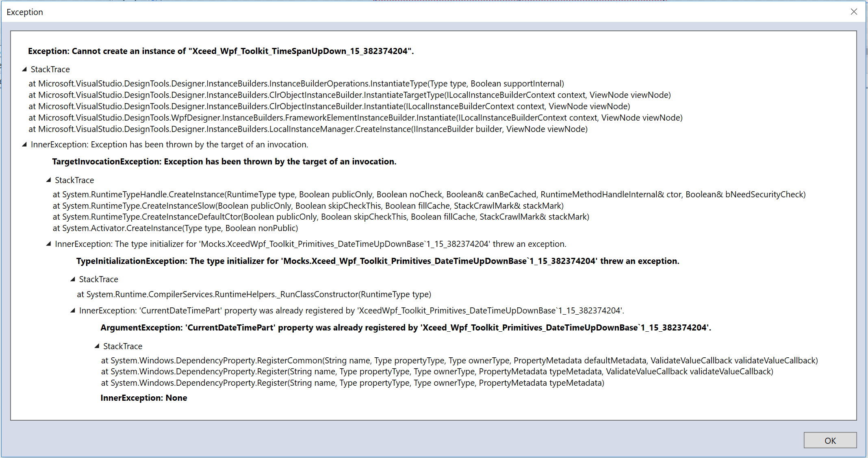868x458 pixels.
Task: Click the OK button
Action: (x=830, y=440)
